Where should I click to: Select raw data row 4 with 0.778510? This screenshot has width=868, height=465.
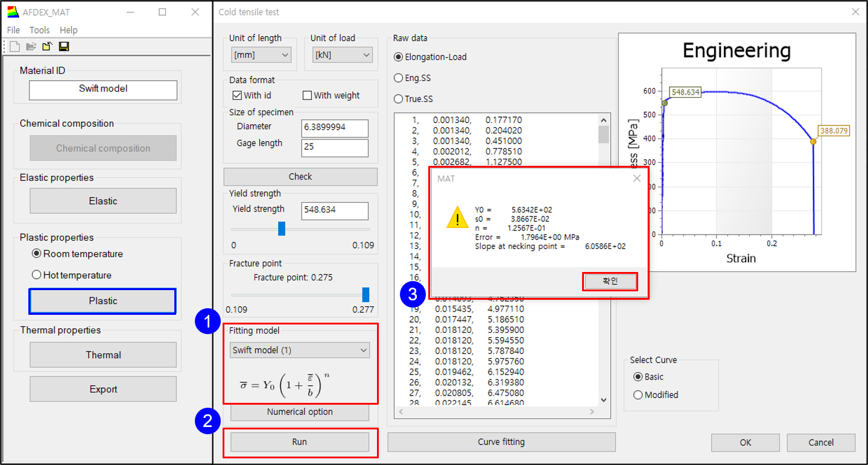click(466, 151)
